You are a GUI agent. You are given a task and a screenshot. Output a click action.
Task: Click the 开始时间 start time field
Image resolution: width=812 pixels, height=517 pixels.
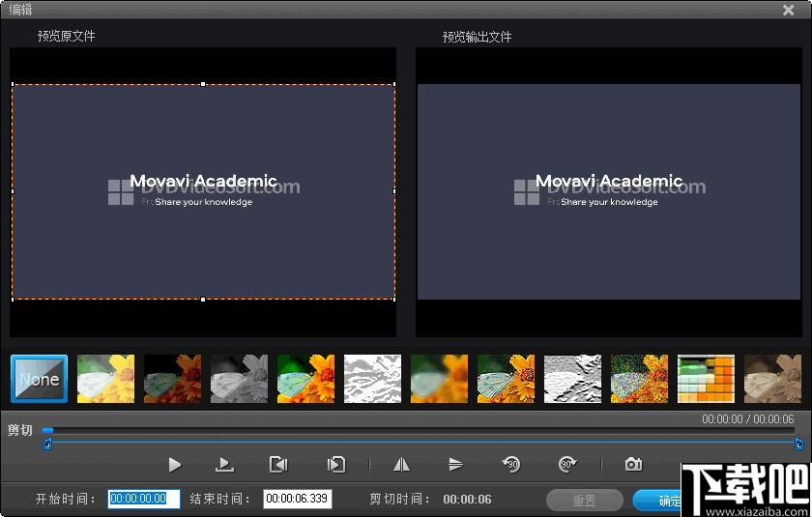tap(144, 499)
